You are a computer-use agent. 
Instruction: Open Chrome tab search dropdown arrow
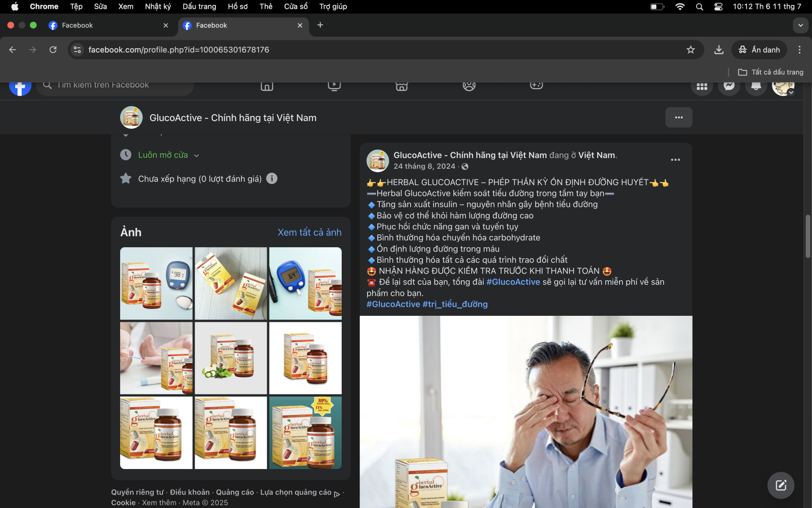(x=800, y=25)
